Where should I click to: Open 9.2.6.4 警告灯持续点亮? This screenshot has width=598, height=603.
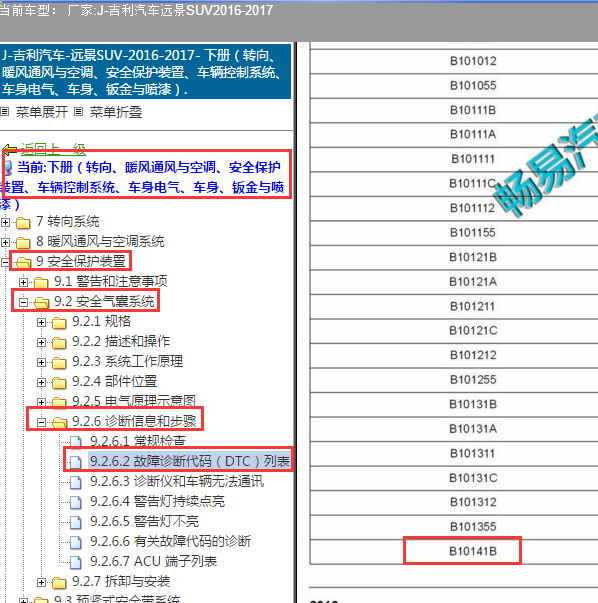click(157, 501)
